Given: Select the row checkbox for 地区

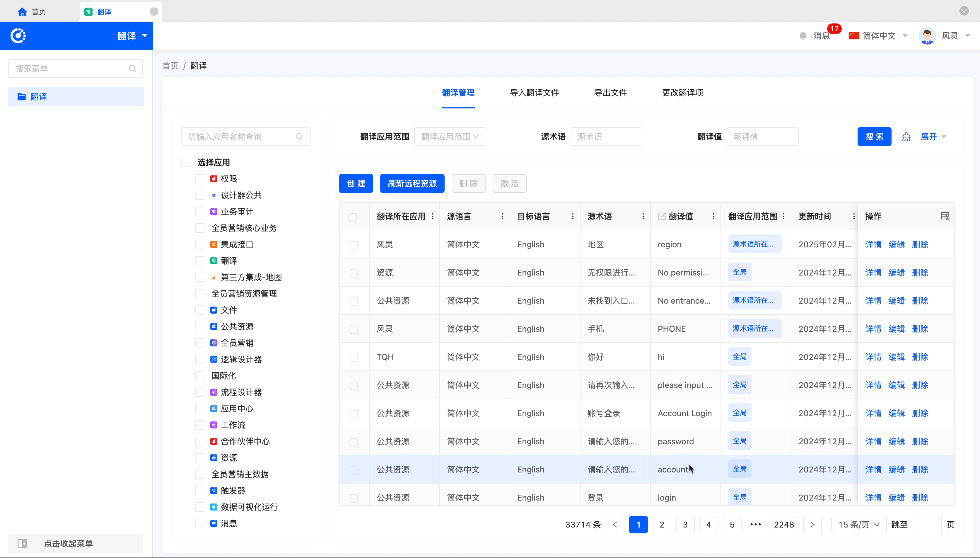Looking at the screenshot, I should [354, 245].
